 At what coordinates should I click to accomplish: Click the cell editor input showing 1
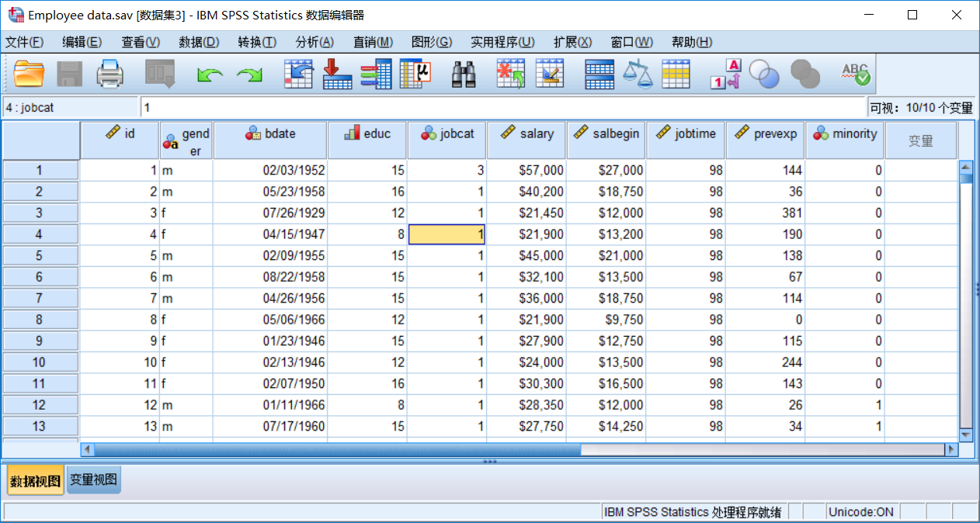(x=502, y=108)
